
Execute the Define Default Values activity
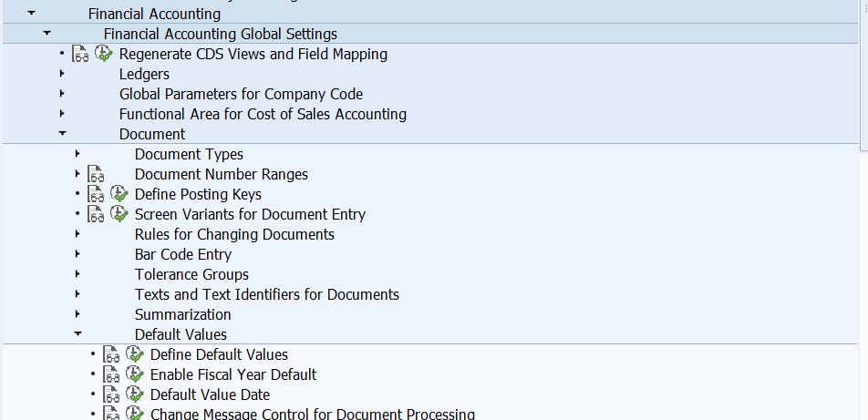pos(135,353)
